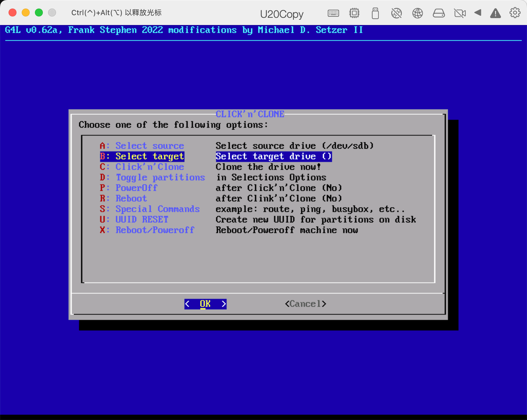The width and height of the screenshot is (527, 420).
Task: Click the CPU chip icon
Action: click(354, 13)
